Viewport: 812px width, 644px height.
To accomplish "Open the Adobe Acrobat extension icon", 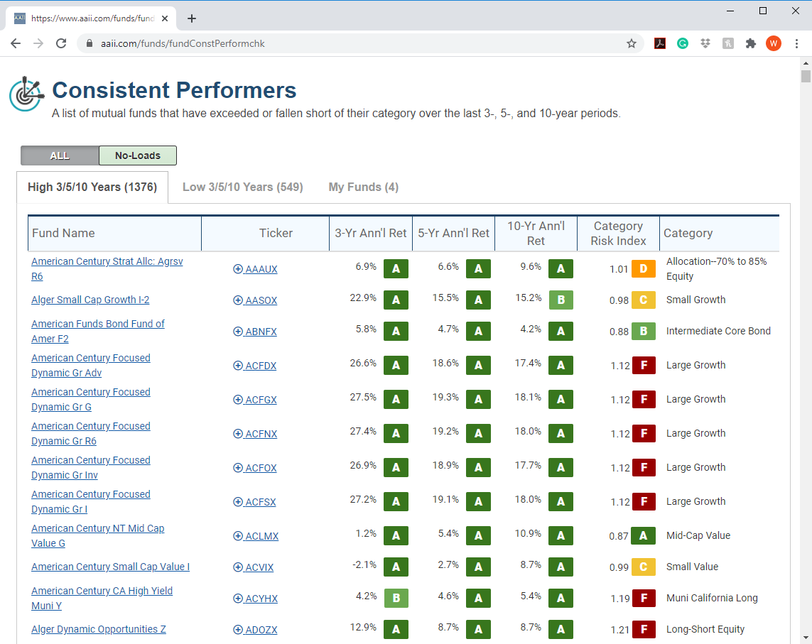I will [x=660, y=43].
